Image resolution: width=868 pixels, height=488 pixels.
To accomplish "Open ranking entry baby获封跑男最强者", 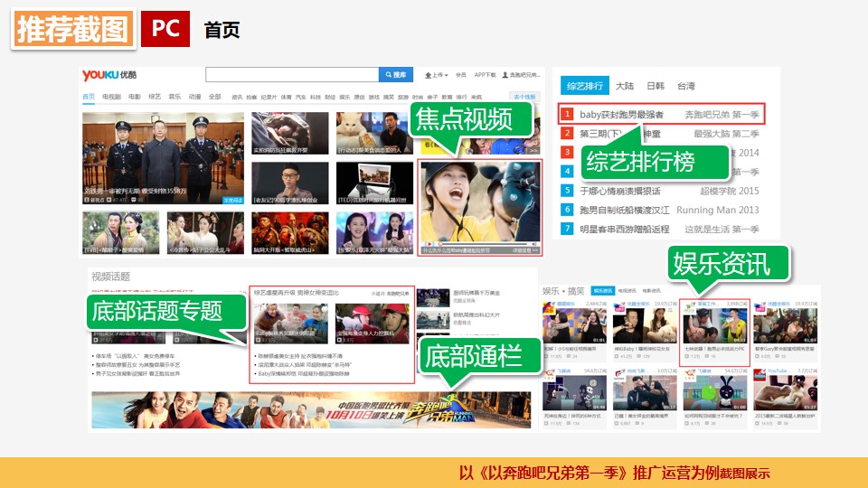I will coord(621,115).
